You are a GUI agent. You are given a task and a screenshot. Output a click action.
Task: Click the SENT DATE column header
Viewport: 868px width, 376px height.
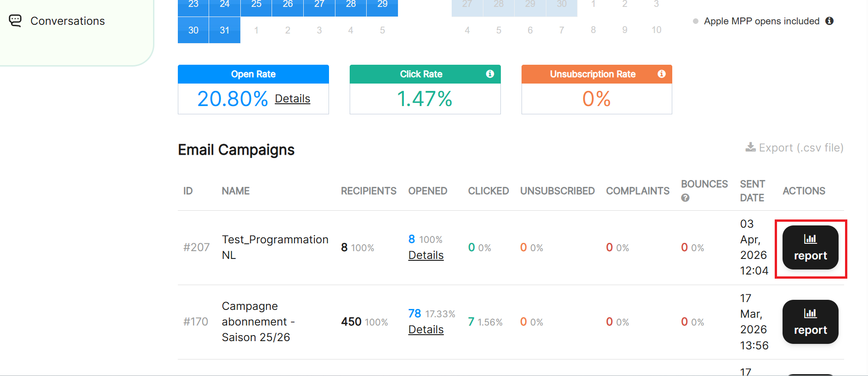pos(752,191)
